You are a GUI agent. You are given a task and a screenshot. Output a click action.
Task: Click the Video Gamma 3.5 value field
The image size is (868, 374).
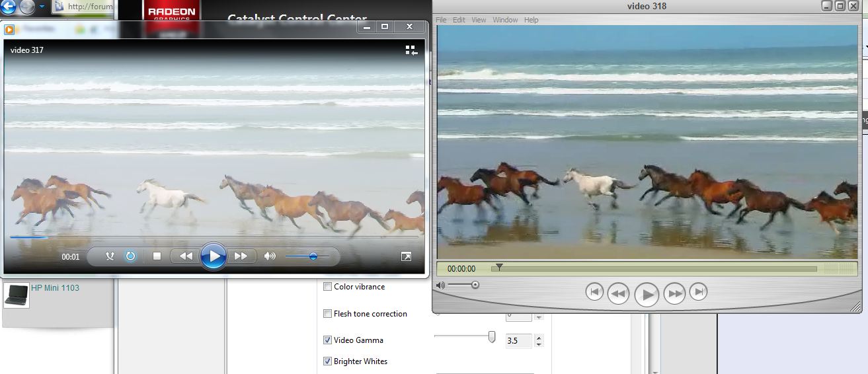click(518, 341)
